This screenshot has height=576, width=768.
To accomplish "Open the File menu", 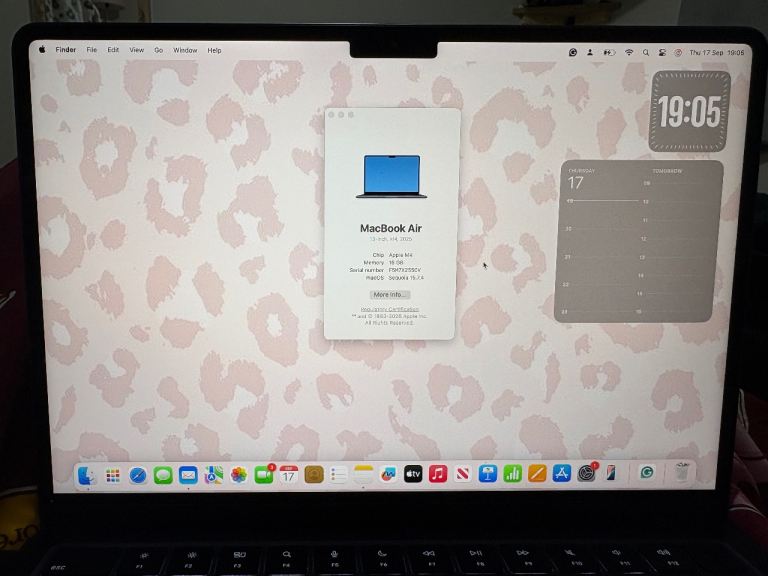I will pyautogui.click(x=92, y=50).
